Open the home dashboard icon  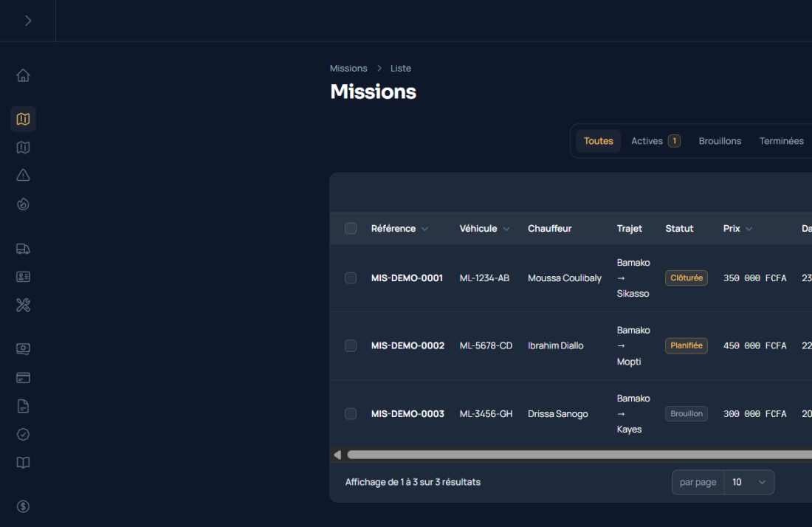[x=23, y=75]
